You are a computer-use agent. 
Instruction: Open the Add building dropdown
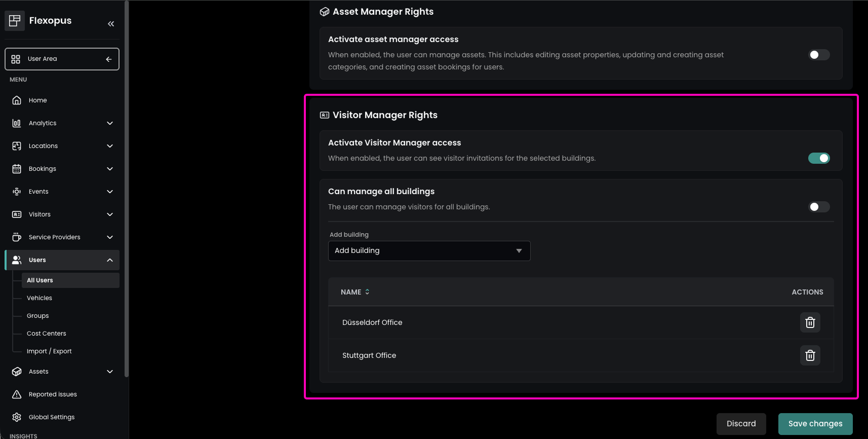pos(429,251)
